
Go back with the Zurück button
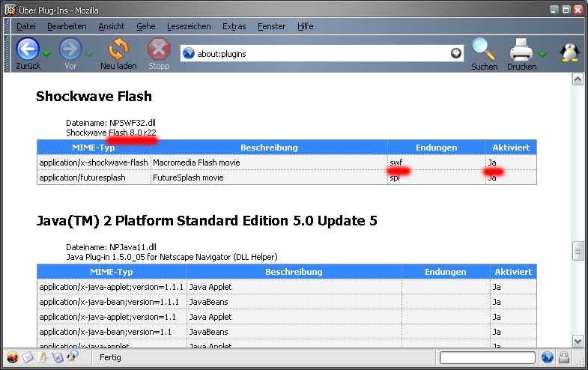[28, 53]
